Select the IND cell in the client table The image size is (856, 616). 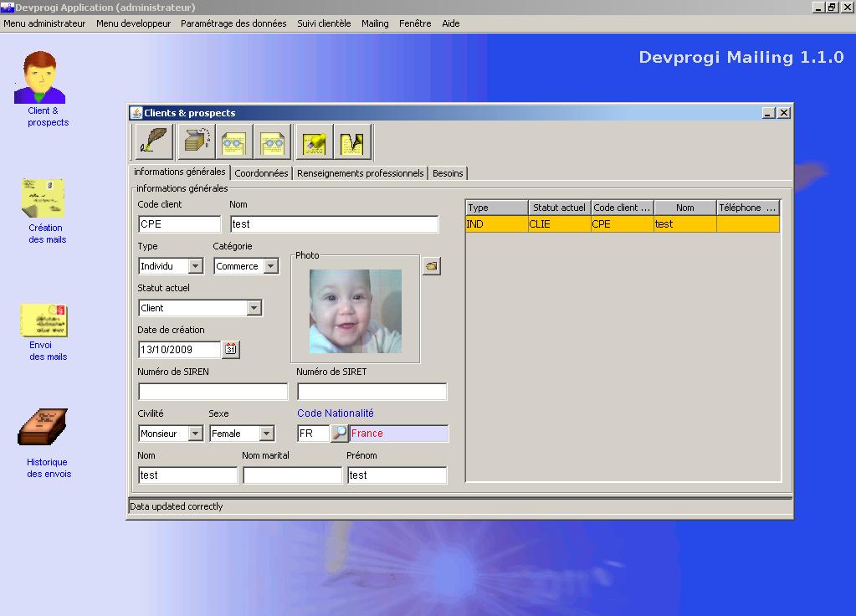497,224
